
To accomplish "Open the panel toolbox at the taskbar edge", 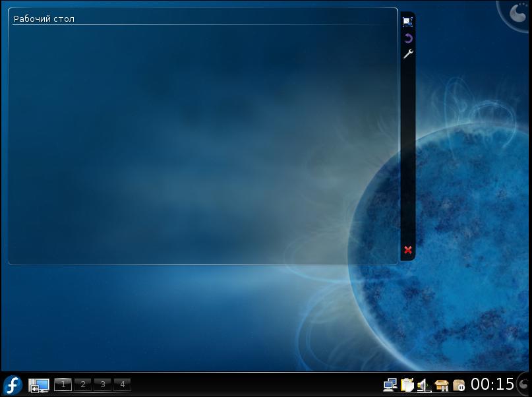I will [524, 384].
